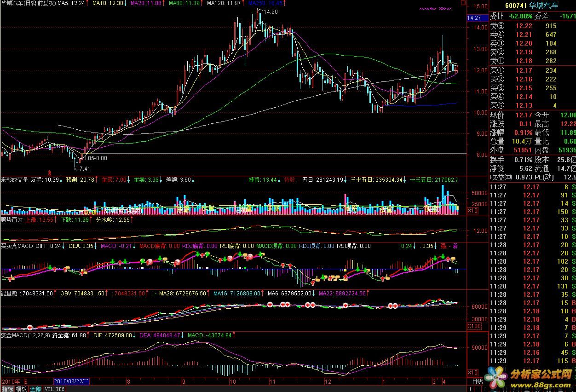Click the 卖⑤ price 12.22
Image resolution: width=576 pixels, height=392 pixels.
[x=524, y=26]
